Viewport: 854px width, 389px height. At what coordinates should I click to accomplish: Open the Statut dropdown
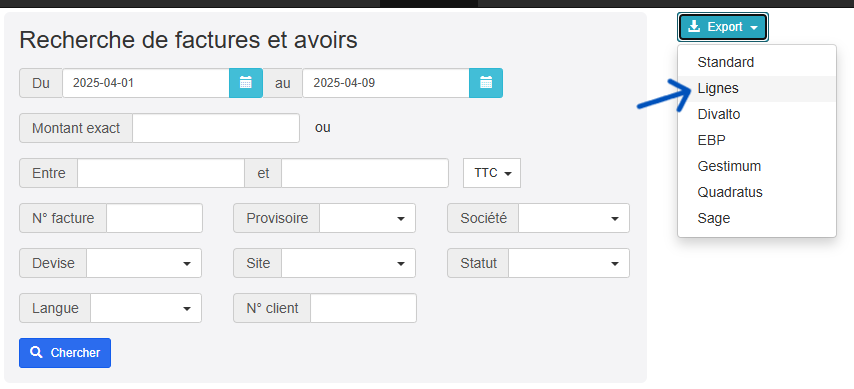(x=569, y=263)
